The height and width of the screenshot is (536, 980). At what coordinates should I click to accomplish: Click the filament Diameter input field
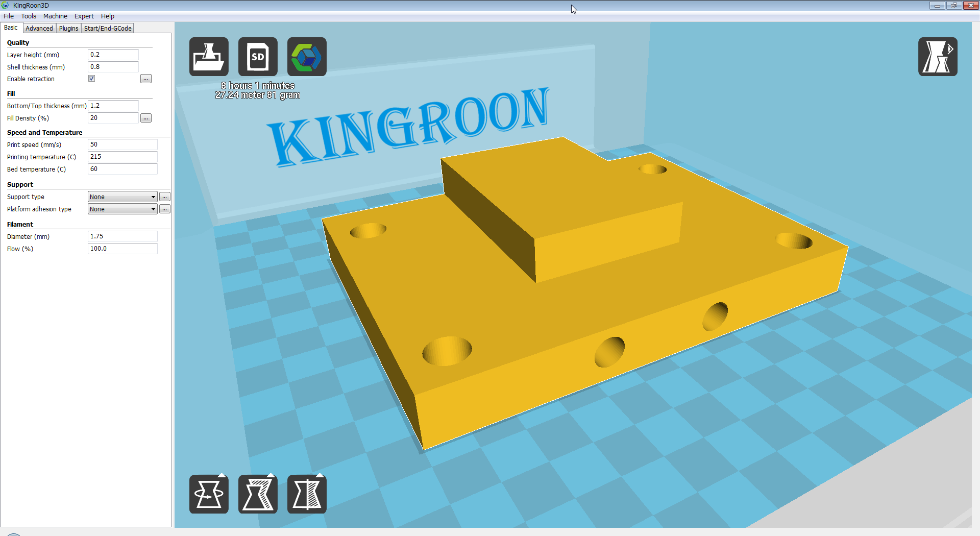122,236
